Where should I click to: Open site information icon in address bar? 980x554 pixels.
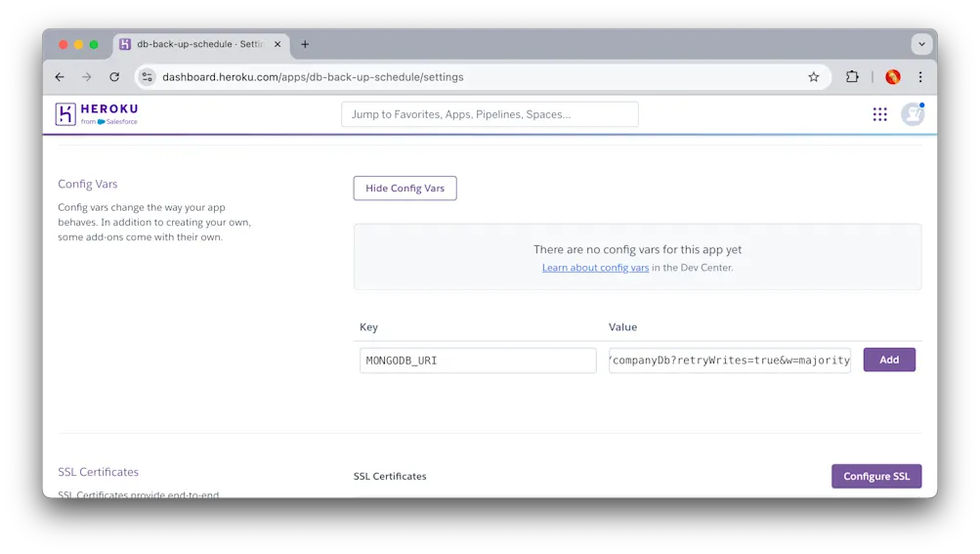pyautogui.click(x=147, y=77)
